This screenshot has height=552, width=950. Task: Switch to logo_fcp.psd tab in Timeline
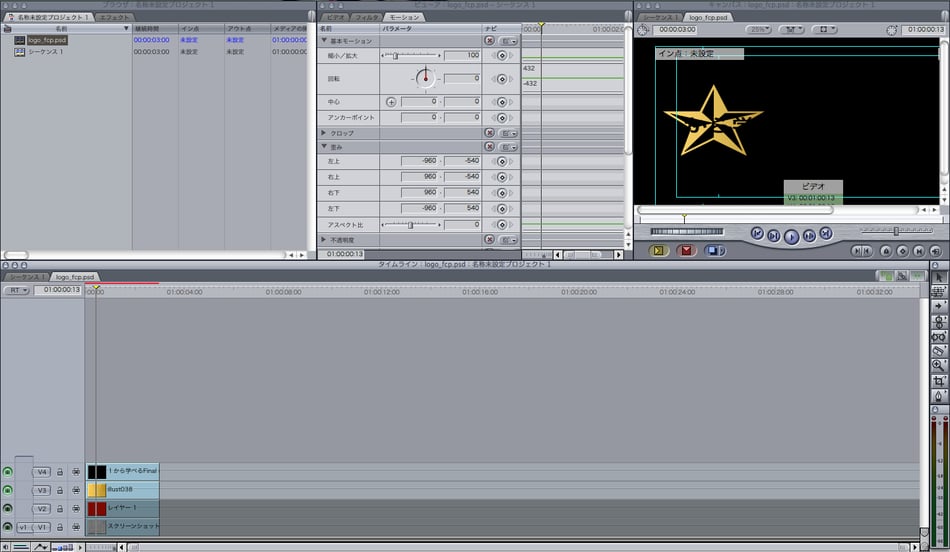(x=75, y=277)
